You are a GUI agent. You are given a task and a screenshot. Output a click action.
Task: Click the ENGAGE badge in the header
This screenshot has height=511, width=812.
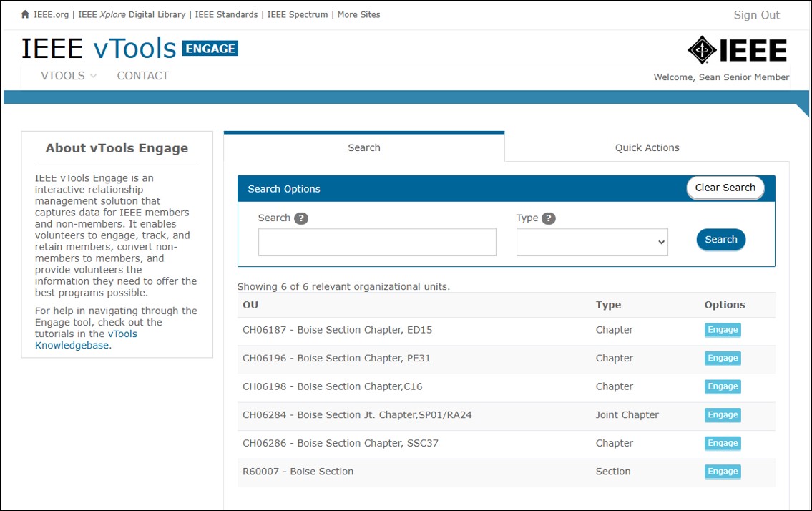pos(210,48)
